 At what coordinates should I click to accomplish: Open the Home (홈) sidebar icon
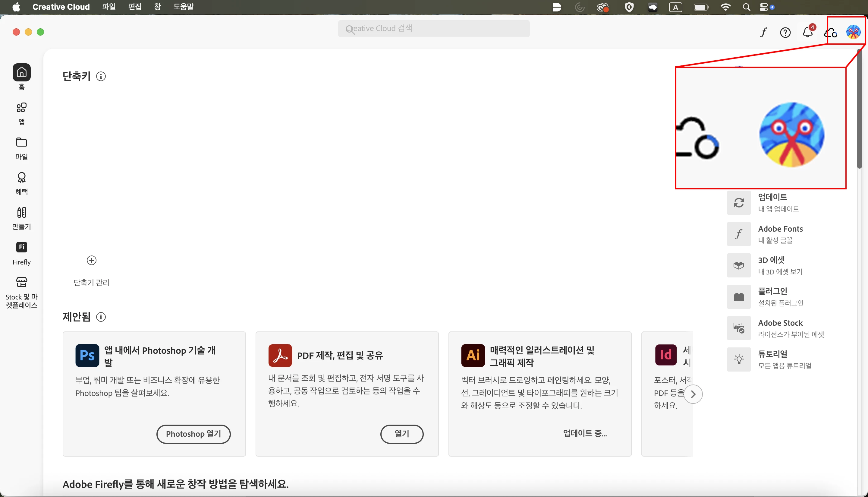click(x=21, y=72)
